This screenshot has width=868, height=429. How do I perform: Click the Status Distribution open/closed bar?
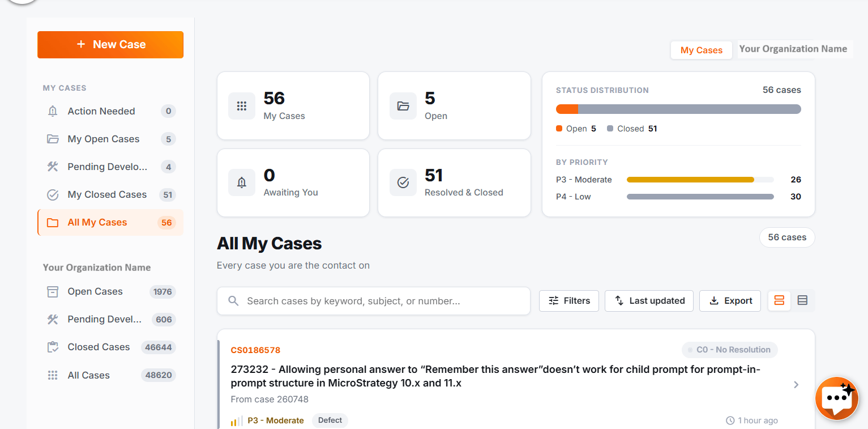point(678,109)
